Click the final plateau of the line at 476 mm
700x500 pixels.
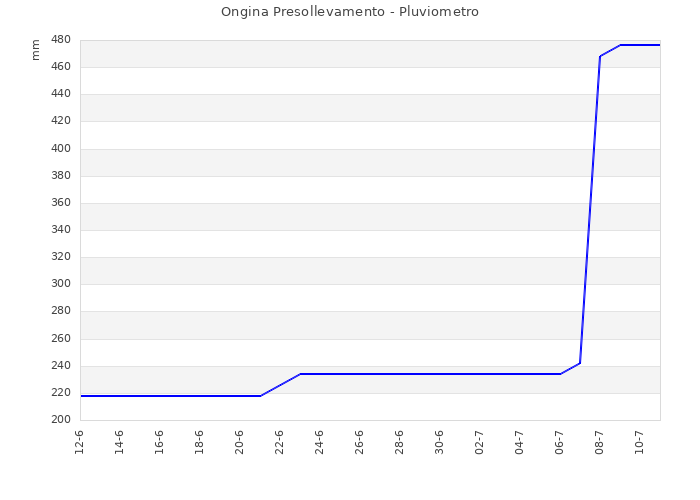tap(640, 45)
